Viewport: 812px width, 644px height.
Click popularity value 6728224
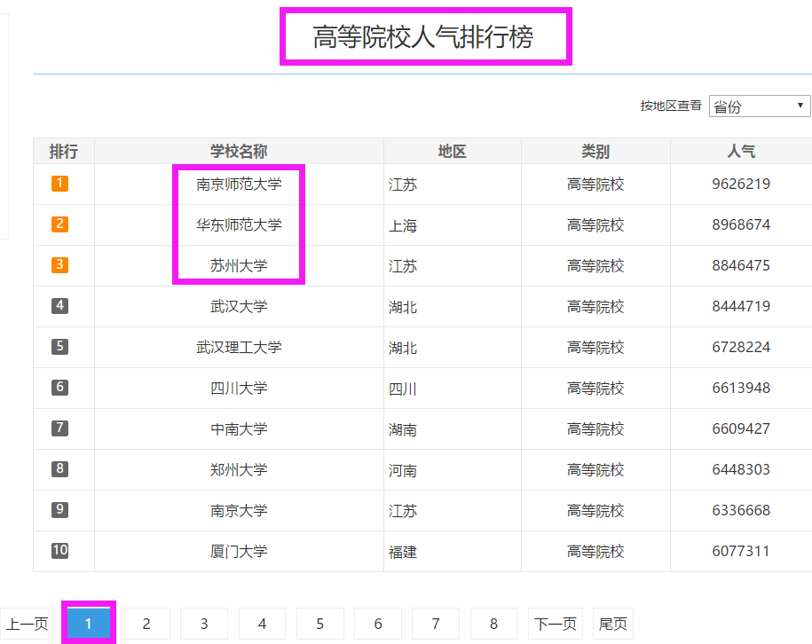pyautogui.click(x=741, y=348)
